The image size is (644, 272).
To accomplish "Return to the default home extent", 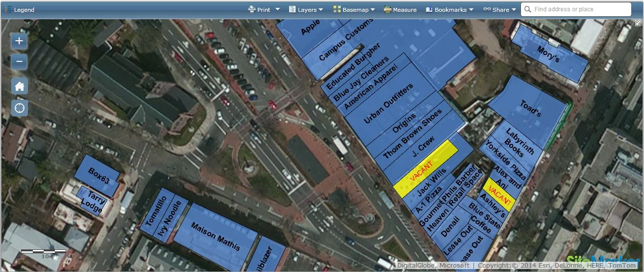I will point(19,86).
